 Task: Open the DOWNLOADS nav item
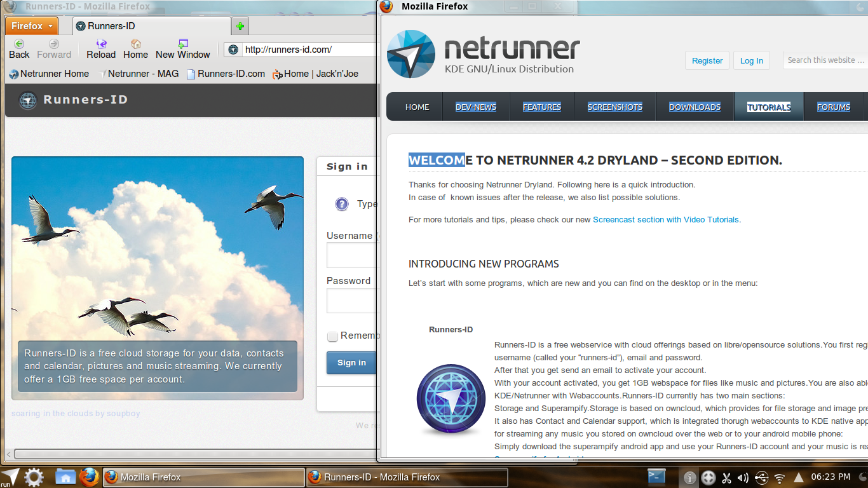pyautogui.click(x=695, y=107)
